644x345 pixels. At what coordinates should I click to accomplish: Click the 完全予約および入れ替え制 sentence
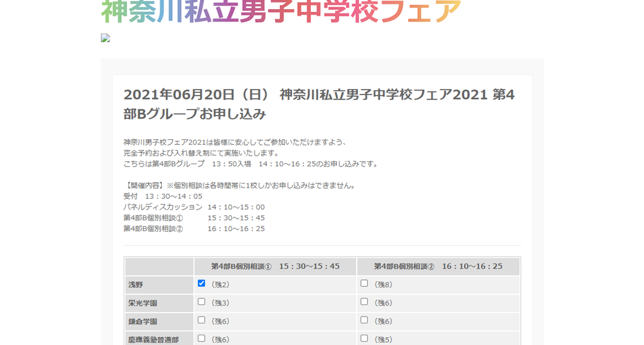pyautogui.click(x=202, y=153)
